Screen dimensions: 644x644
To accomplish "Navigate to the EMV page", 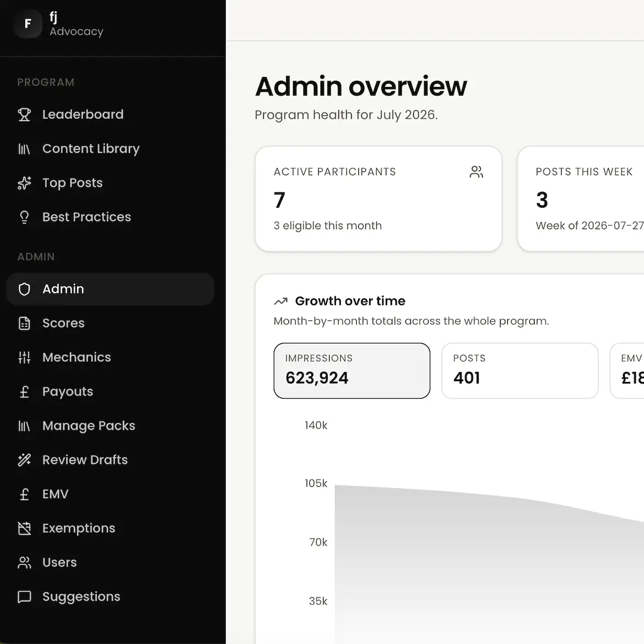I will click(110, 494).
